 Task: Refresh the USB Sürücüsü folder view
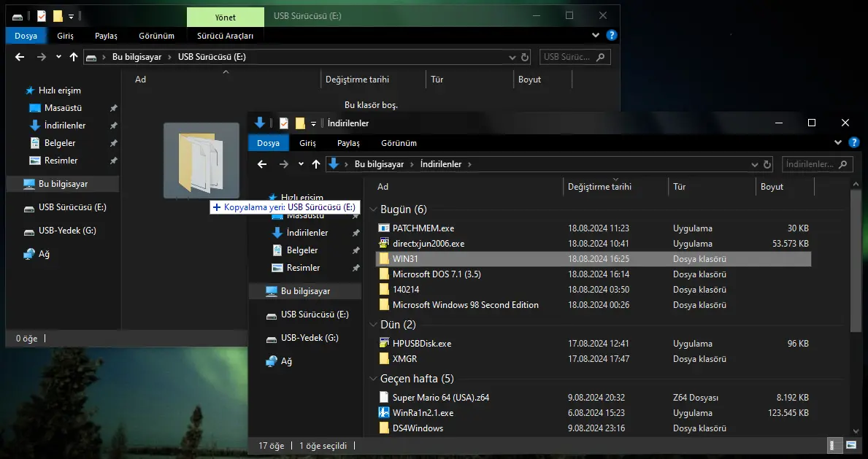(525, 57)
